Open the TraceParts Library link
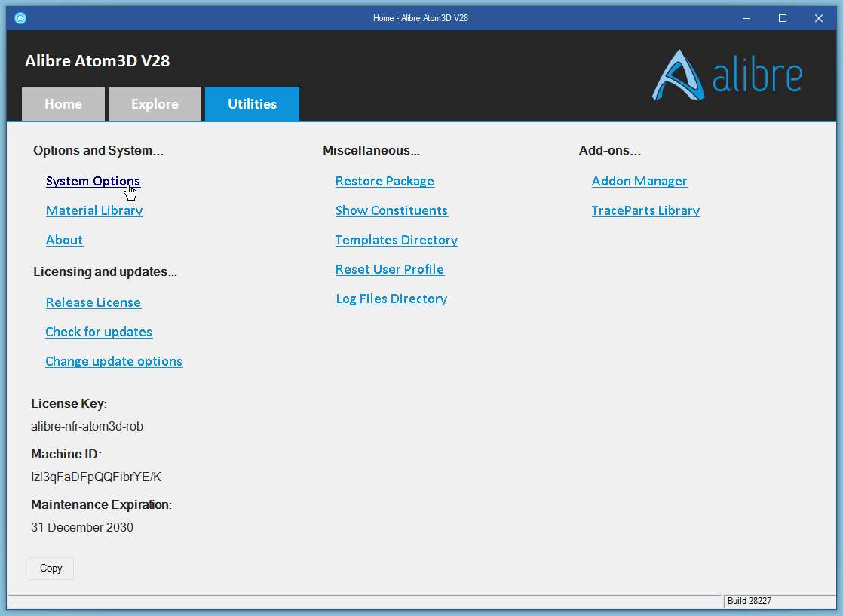The image size is (843, 616). click(645, 210)
